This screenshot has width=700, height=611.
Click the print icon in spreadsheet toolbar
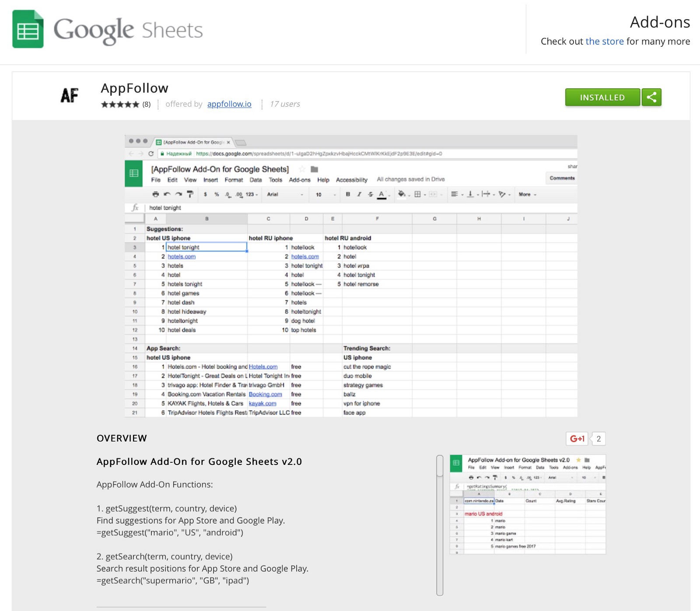[155, 194]
